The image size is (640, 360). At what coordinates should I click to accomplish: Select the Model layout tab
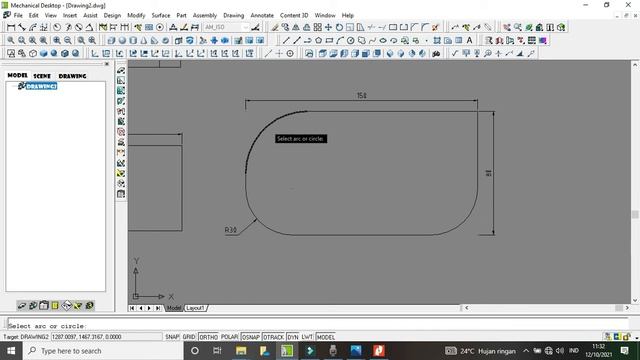coord(174,308)
